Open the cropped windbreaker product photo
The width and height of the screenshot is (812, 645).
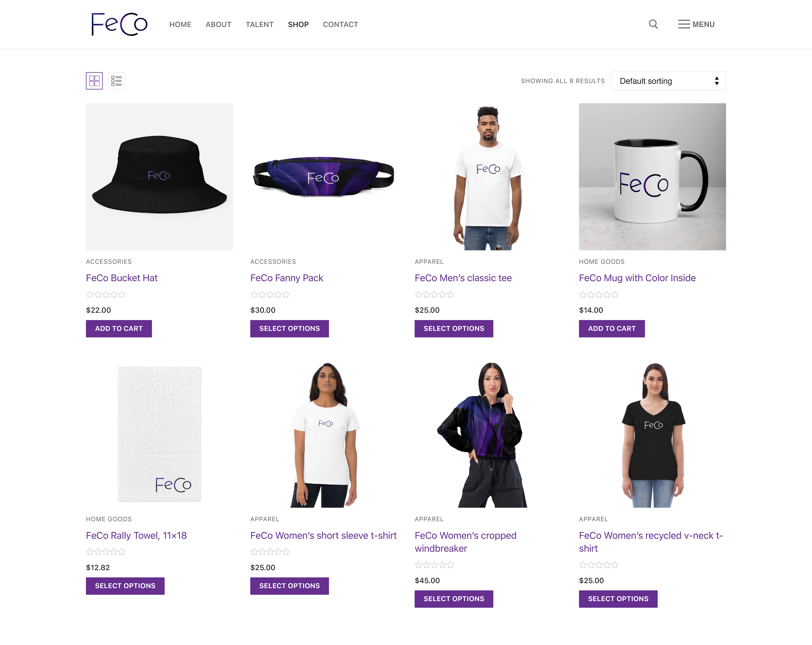tap(488, 434)
